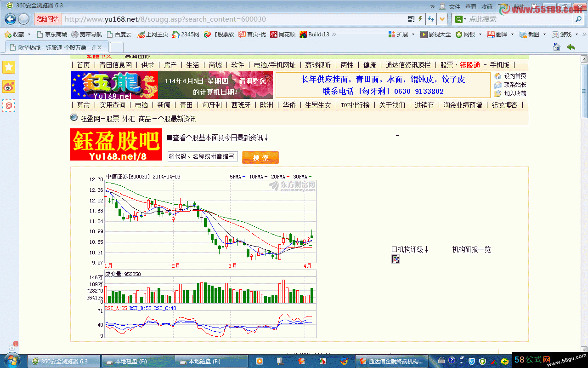Open the 查看 browser menu
Screen dimensions: 588x368
(471, 6)
